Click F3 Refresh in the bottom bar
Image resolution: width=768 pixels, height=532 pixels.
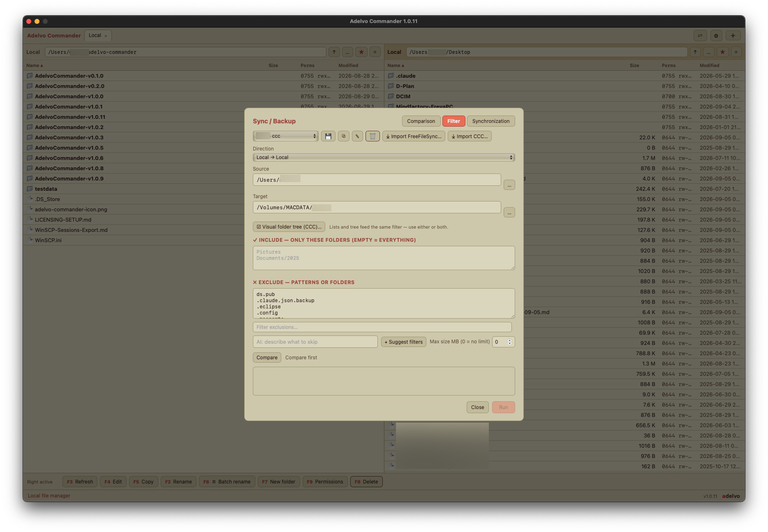(x=80, y=482)
